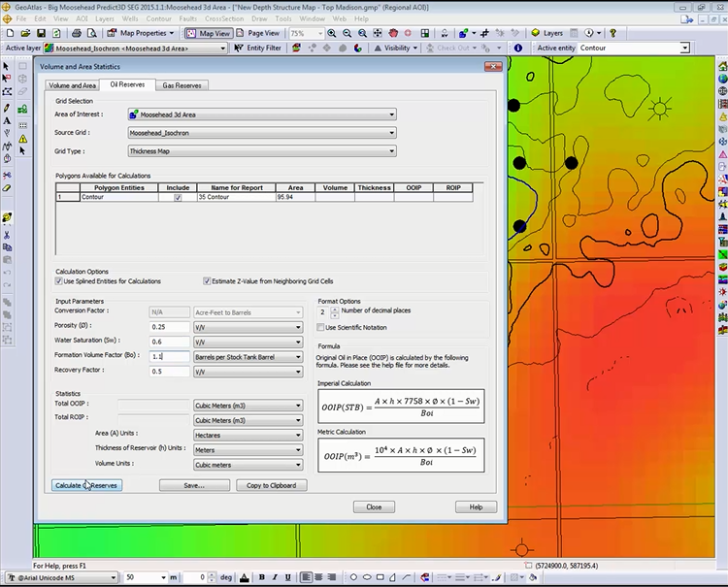Toggle bold text formatting

[262, 577]
